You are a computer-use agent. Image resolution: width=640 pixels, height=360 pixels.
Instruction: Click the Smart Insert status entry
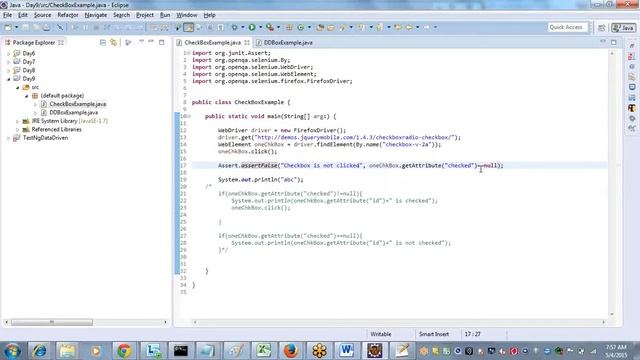(433, 334)
